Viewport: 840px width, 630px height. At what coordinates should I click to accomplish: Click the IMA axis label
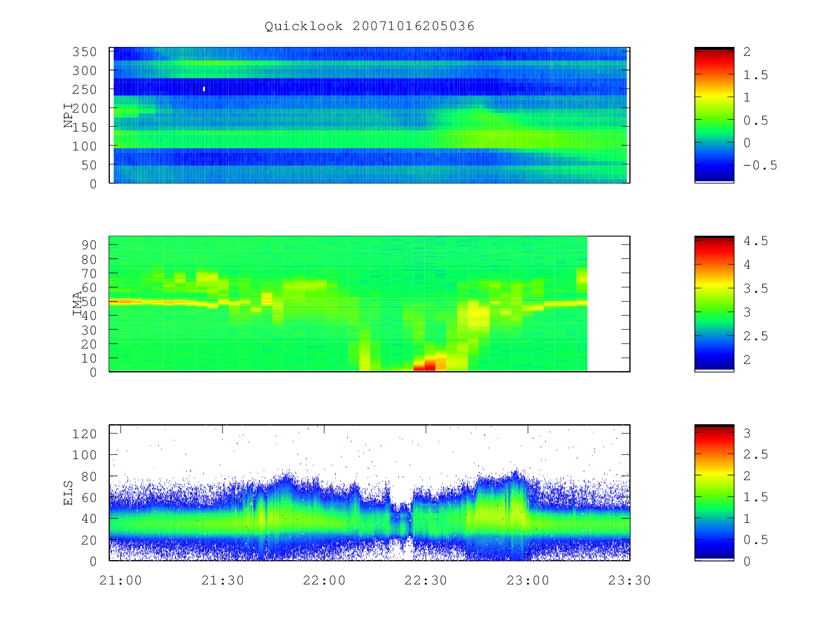[x=78, y=303]
